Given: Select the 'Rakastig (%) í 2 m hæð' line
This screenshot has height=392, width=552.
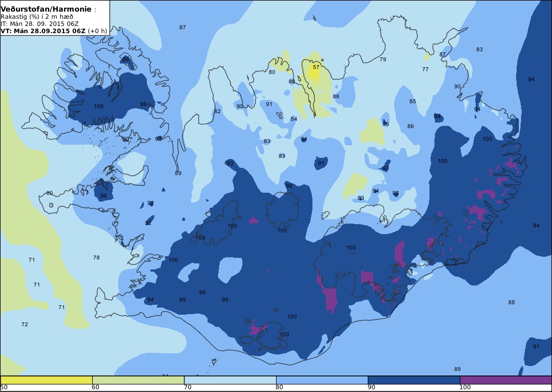Looking at the screenshot, I should (37, 17).
